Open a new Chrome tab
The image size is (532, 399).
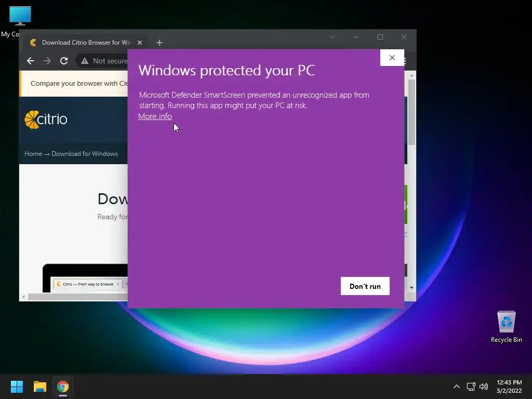(x=159, y=43)
